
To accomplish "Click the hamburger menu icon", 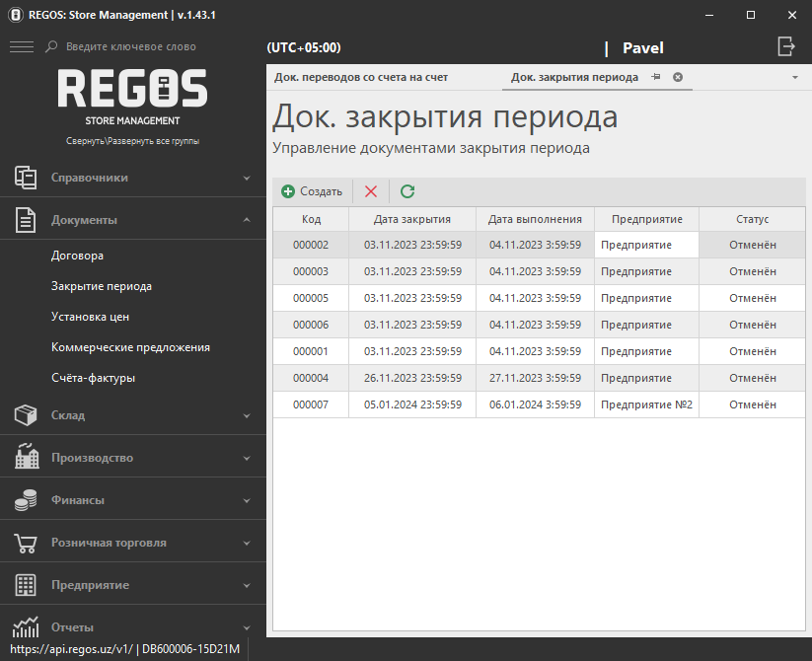I will [x=21, y=46].
